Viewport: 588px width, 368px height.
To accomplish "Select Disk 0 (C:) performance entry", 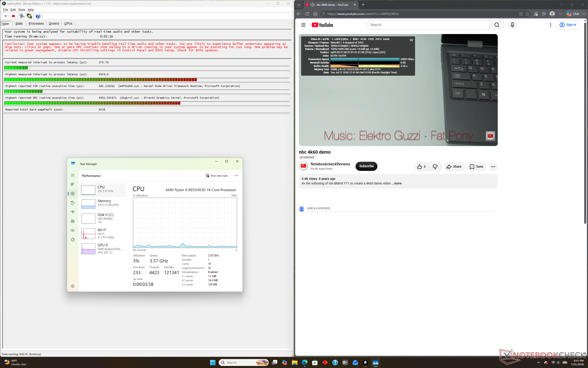I will pos(102,218).
